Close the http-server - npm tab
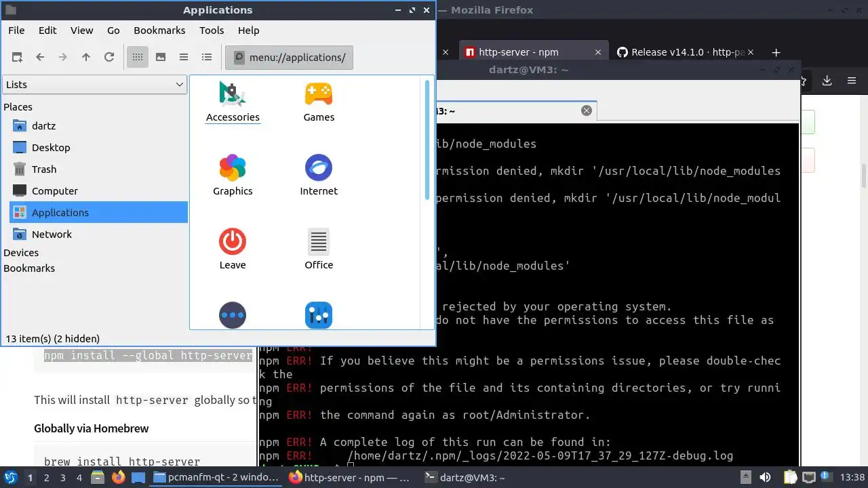Viewport: 868px width, 488px height. [x=597, y=52]
